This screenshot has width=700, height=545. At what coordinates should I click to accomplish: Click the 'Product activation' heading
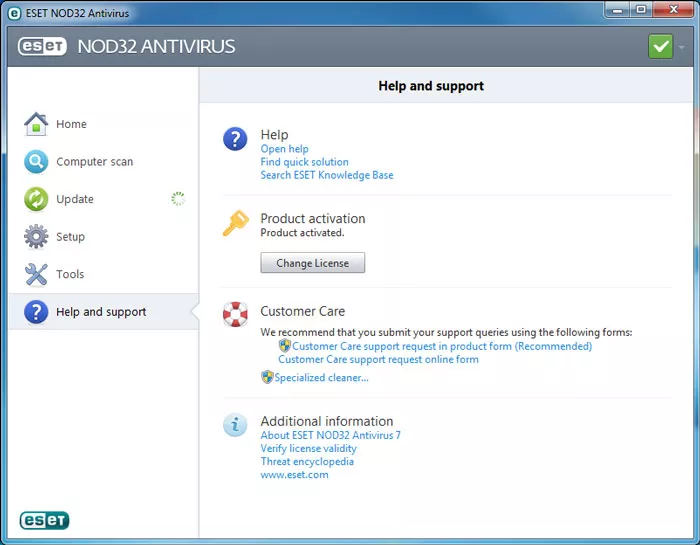312,218
